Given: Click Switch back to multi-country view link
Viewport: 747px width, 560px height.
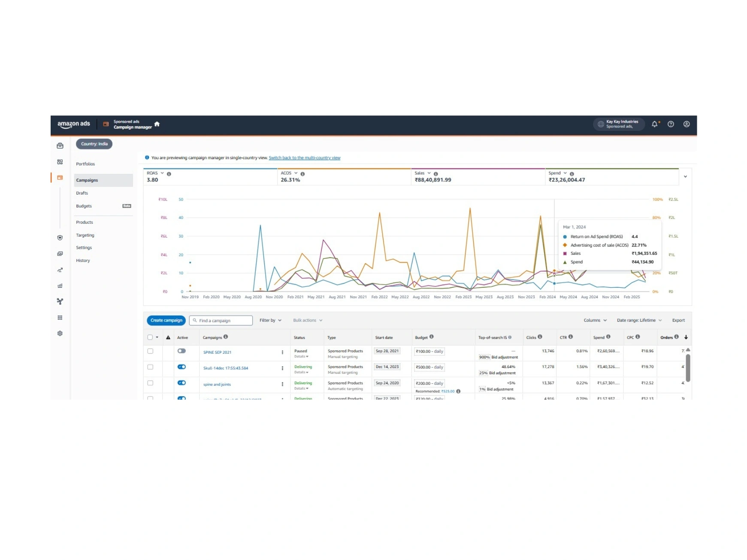Looking at the screenshot, I should [x=304, y=158].
